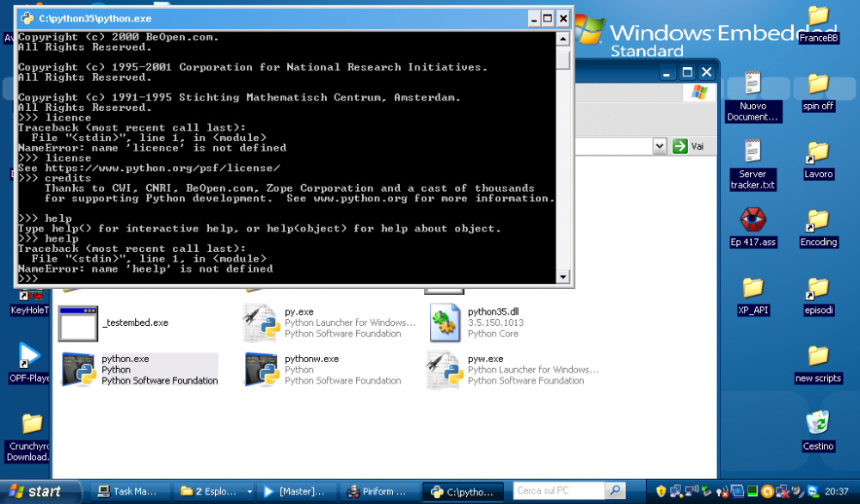Focus the Cerca sul PC search field
Screen dimensions: 860x504
[x=558, y=490]
